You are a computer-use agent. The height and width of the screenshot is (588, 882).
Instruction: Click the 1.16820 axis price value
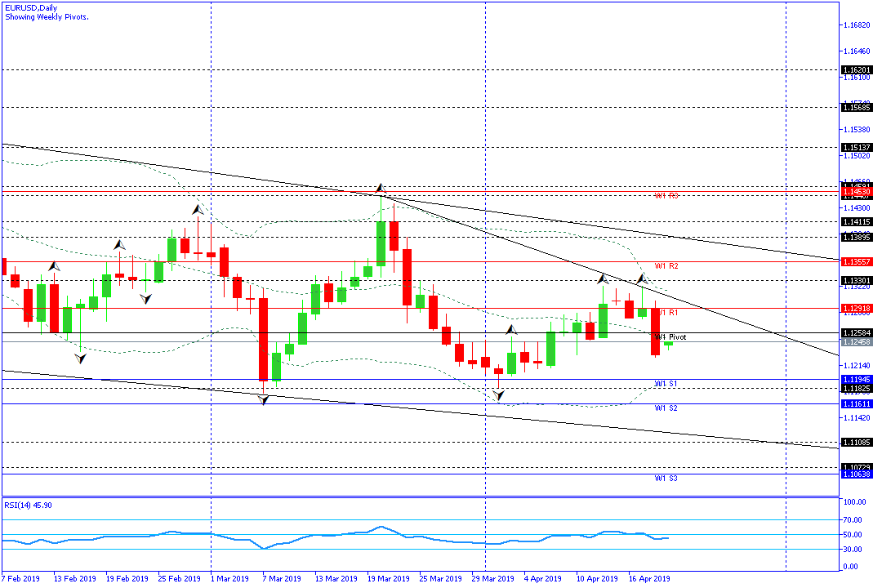857,25
